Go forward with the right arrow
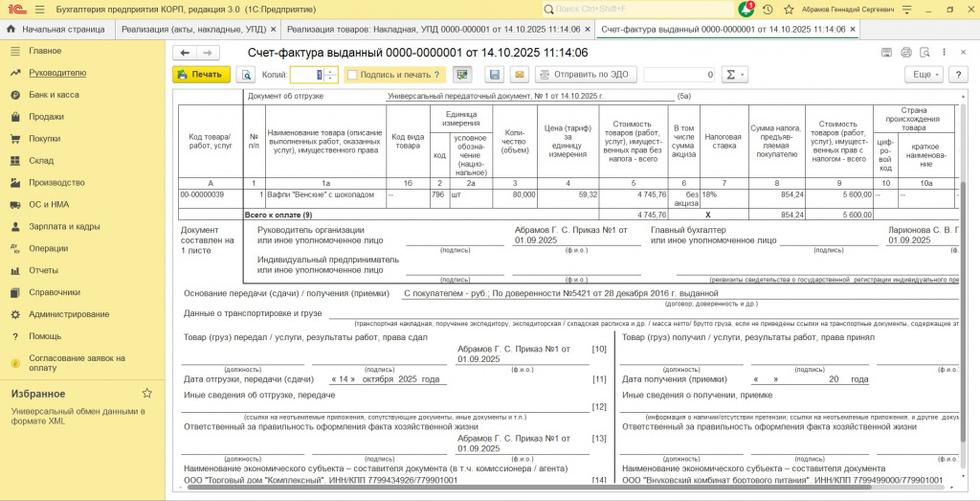Screen dimensions: 980x501 [x=208, y=53]
